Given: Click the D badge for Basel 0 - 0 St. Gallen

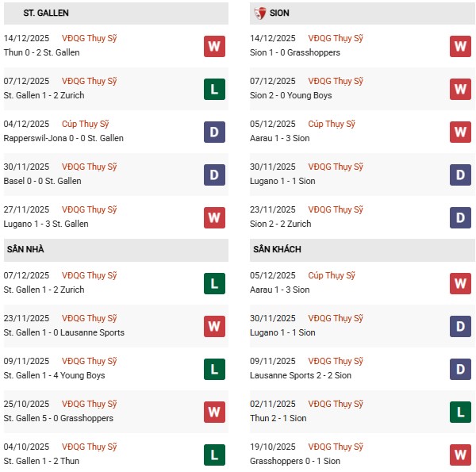Looking at the screenshot, I should 214,175.
